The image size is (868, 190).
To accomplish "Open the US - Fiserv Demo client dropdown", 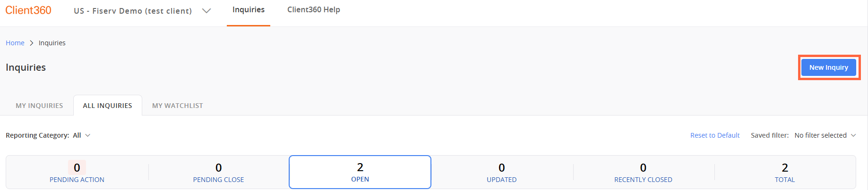I will click(133, 11).
